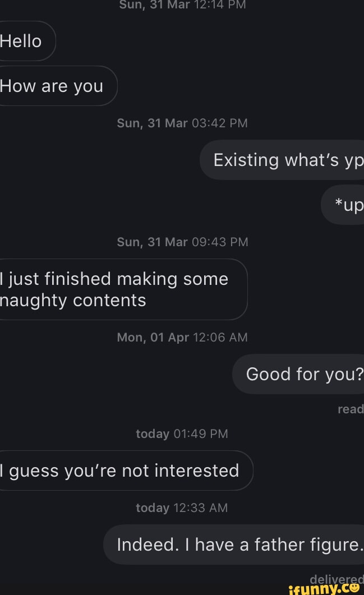The height and width of the screenshot is (595, 364).
Task: Tap the 'Good for you?' message bubble
Action: (301, 374)
